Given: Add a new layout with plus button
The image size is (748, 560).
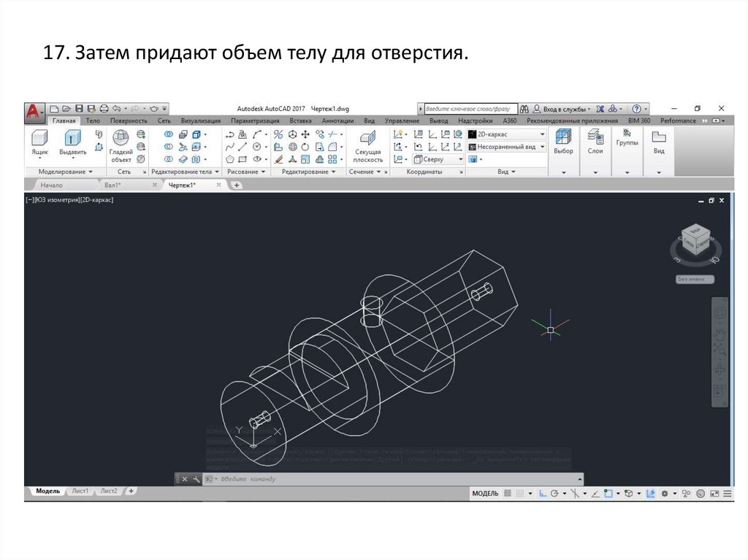Looking at the screenshot, I should point(131,491).
